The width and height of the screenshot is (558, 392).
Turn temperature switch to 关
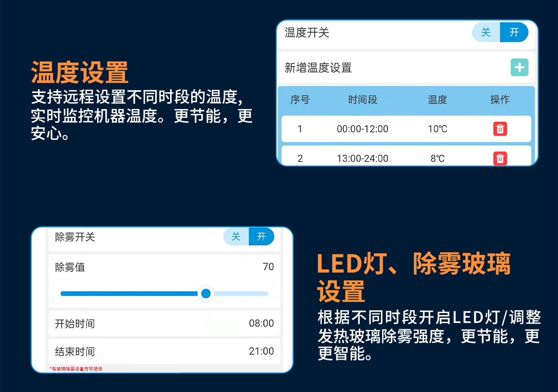click(x=486, y=32)
